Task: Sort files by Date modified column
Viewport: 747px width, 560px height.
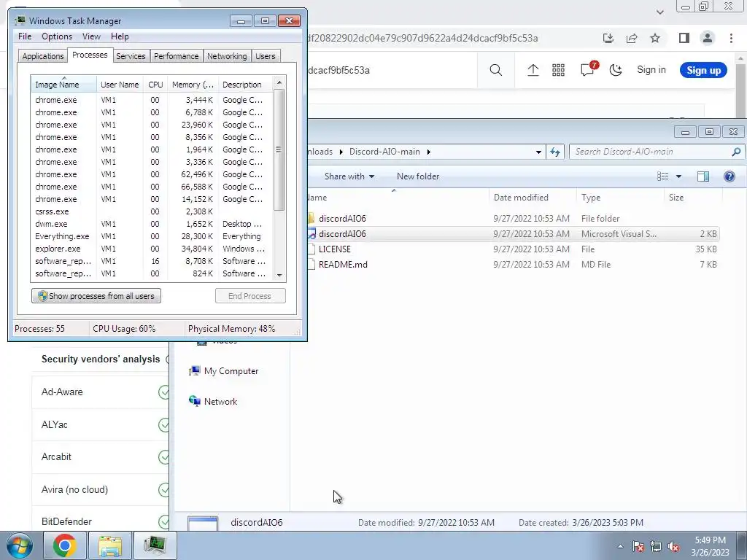Action: pyautogui.click(x=533, y=198)
